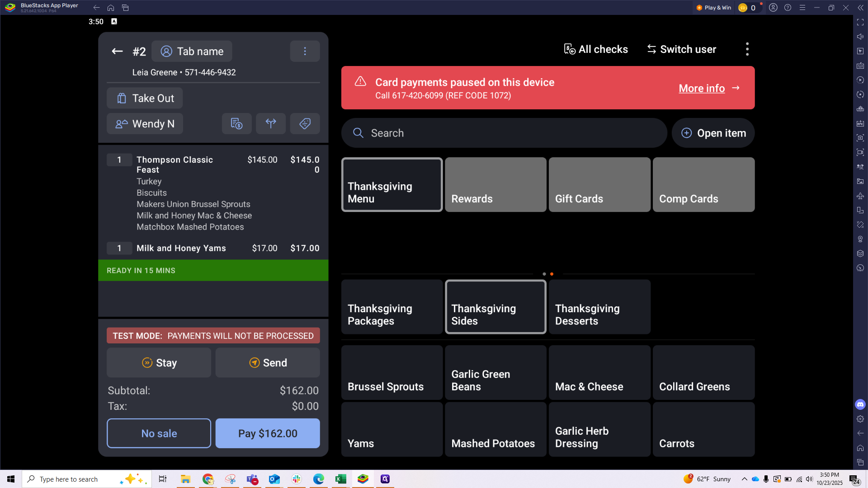Screen dimensions: 868x488
Task: Click the check payment details icon
Action: pos(236,123)
